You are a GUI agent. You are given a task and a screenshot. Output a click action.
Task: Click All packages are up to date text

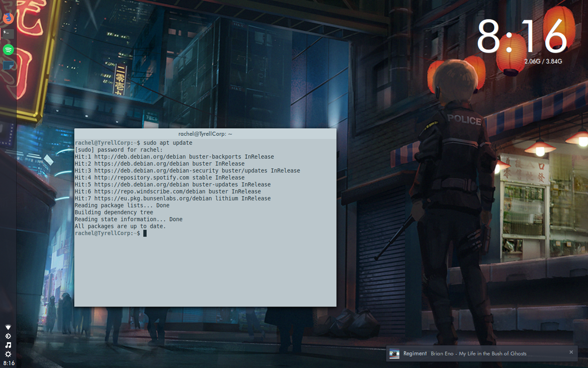click(x=120, y=226)
